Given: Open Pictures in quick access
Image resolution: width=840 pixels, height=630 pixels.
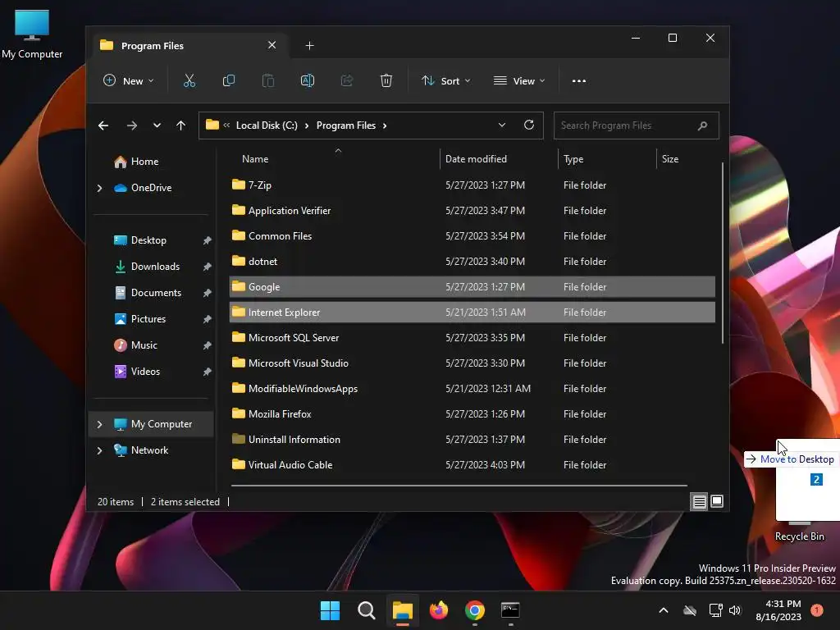Looking at the screenshot, I should [140, 319].
